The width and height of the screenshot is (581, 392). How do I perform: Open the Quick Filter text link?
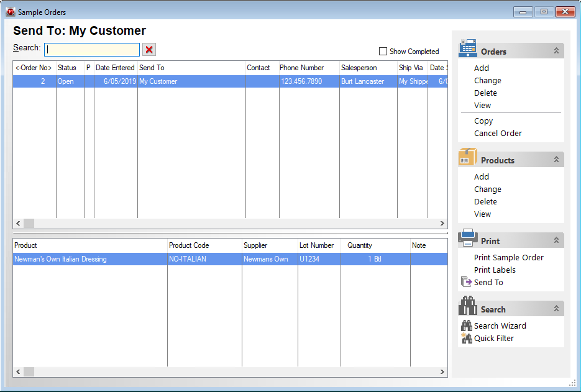pyautogui.click(x=494, y=339)
